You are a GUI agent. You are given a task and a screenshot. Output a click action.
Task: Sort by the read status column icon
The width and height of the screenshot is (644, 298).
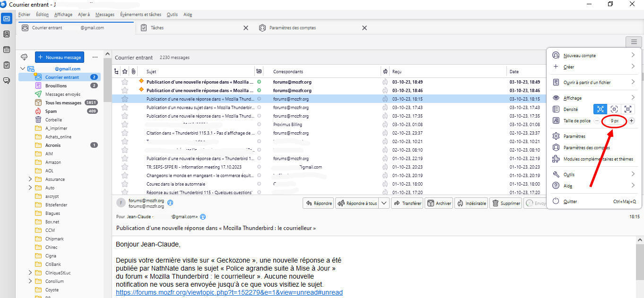pos(259,72)
